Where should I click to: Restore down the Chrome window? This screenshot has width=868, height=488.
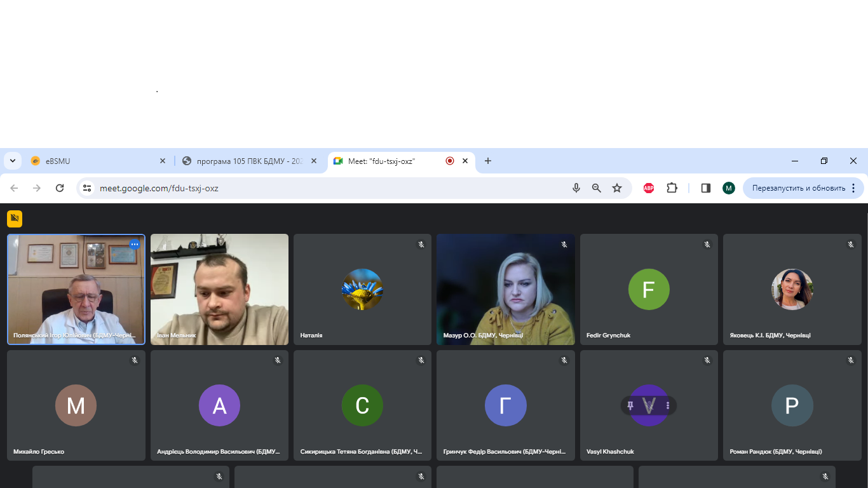click(x=824, y=161)
